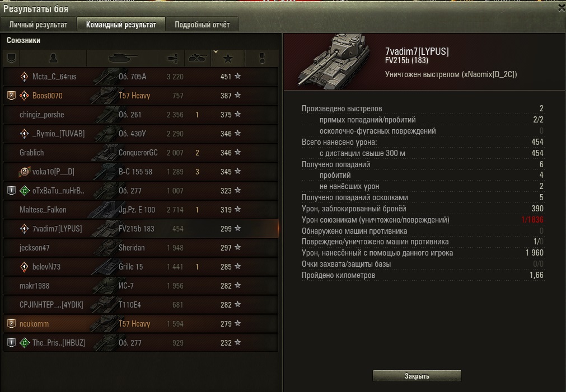Click the Закрыть button
This screenshot has width=566, height=392.
tap(417, 376)
